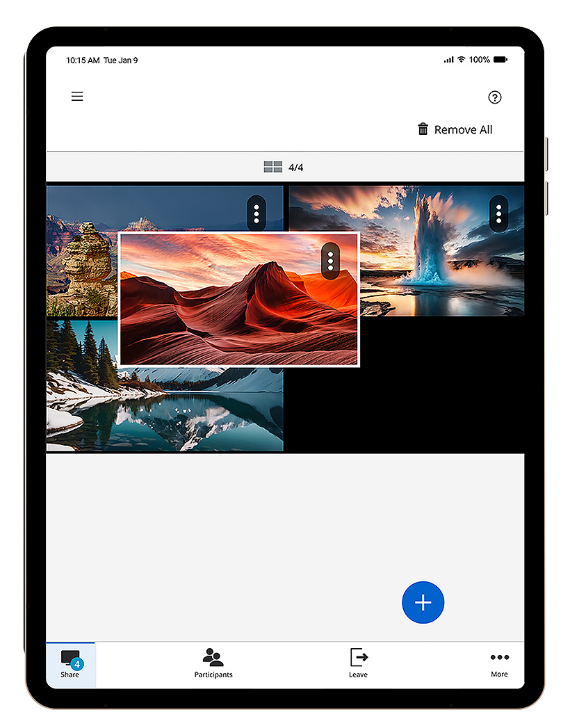The image size is (570, 728).
Task: Tap the Share screen icon in bottom bar
Action: pyautogui.click(x=70, y=656)
